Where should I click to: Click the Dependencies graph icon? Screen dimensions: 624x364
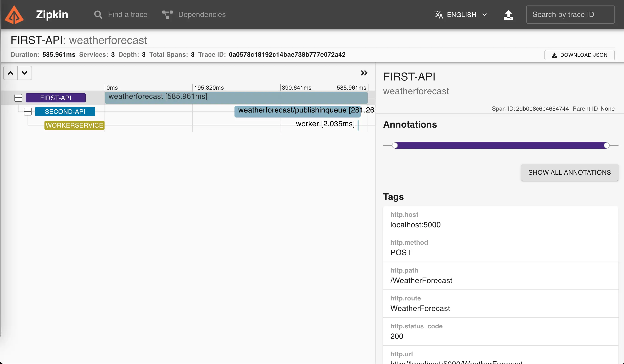(167, 15)
